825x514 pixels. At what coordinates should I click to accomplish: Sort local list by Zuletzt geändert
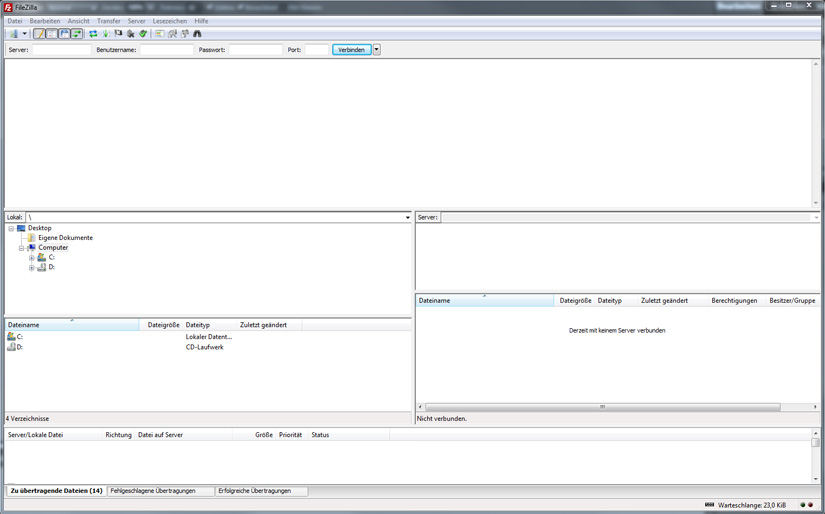click(x=269, y=325)
